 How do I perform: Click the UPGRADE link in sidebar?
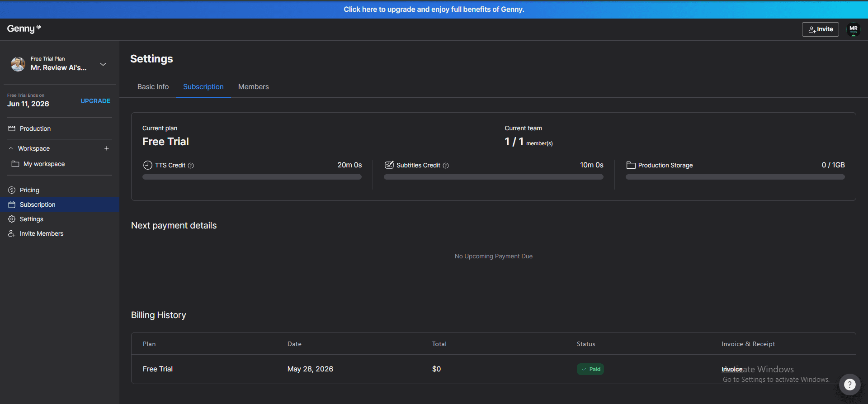click(x=95, y=101)
